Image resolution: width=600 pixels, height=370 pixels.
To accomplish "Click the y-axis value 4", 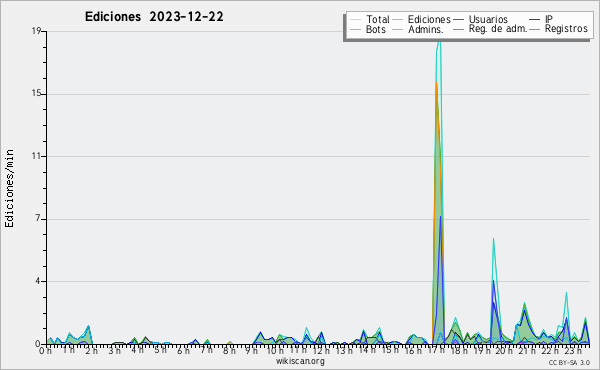I will click(x=38, y=282).
